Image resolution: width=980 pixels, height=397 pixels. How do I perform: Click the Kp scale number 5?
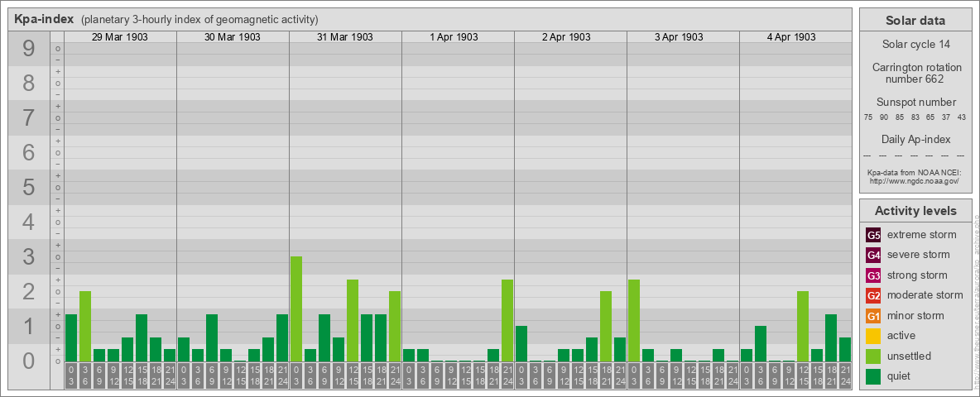coord(29,187)
